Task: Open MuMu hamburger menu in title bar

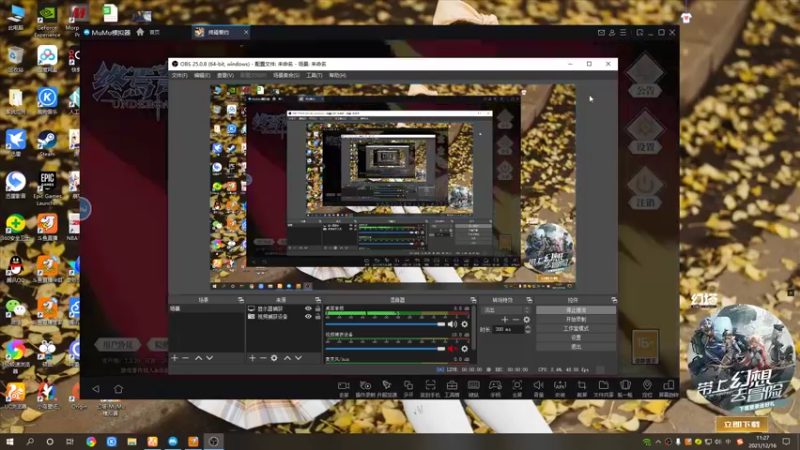Action: tap(623, 32)
